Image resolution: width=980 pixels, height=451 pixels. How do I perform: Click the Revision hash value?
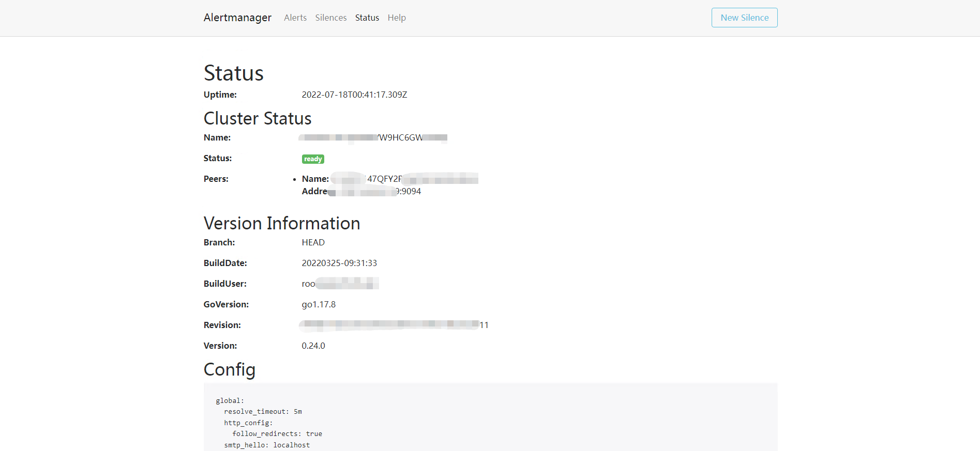tap(394, 325)
